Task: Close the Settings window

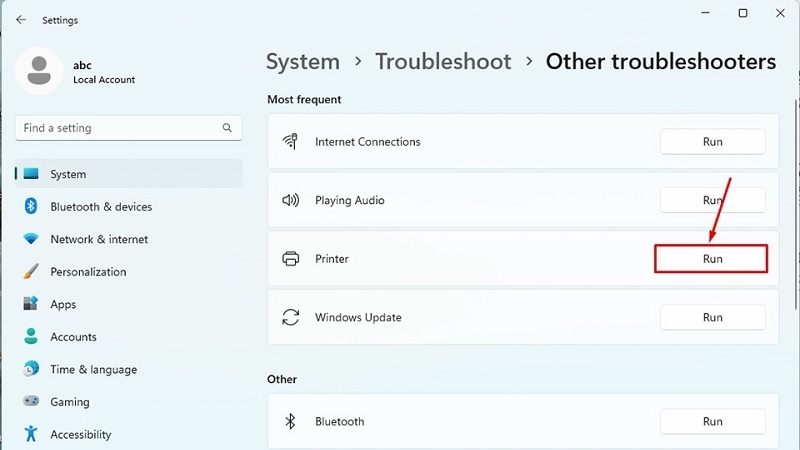Action: (780, 13)
